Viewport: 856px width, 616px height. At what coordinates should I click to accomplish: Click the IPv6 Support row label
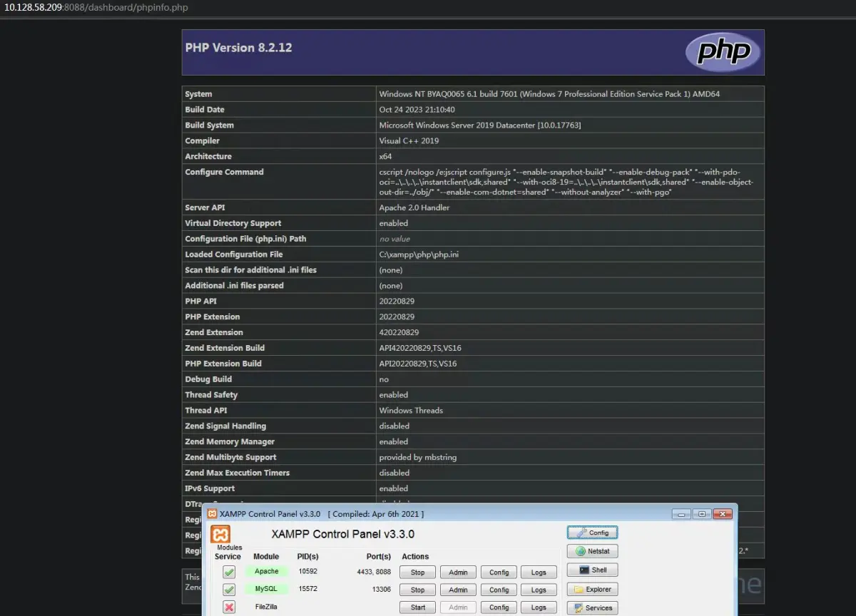pyautogui.click(x=210, y=488)
